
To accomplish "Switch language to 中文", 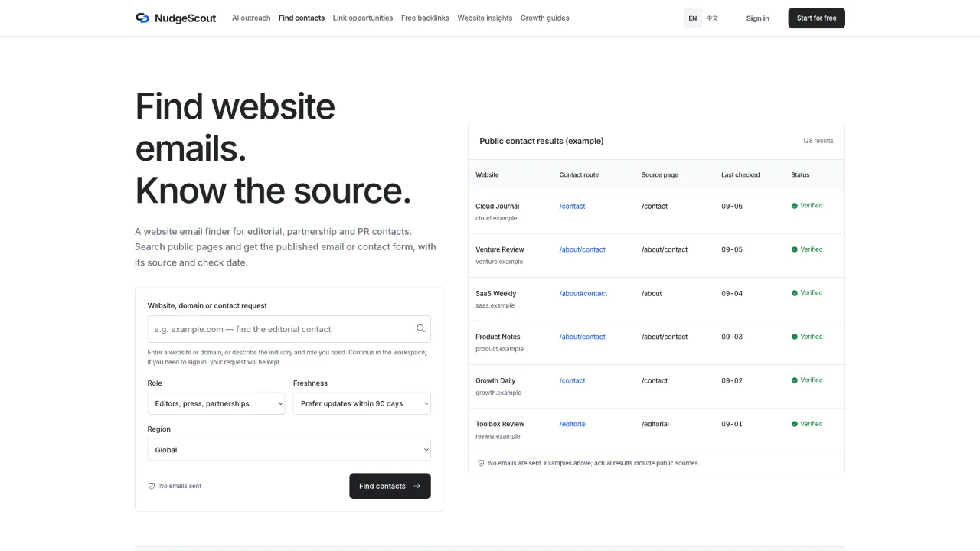I will click(712, 18).
